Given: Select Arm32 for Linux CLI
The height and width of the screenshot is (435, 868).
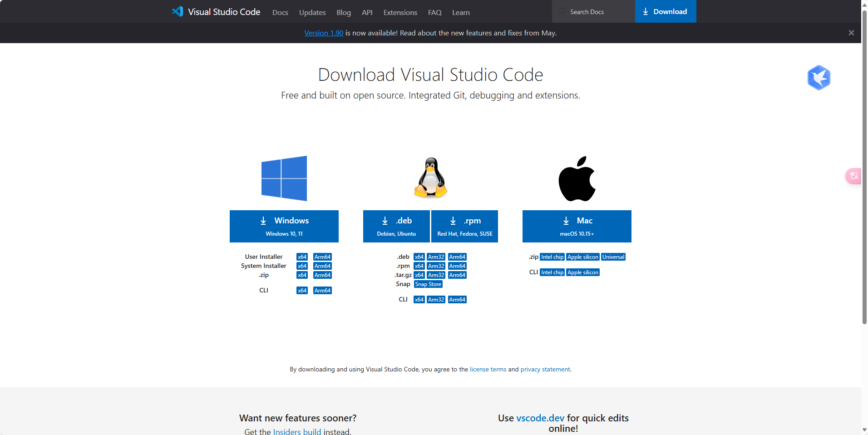Looking at the screenshot, I should tap(436, 300).
